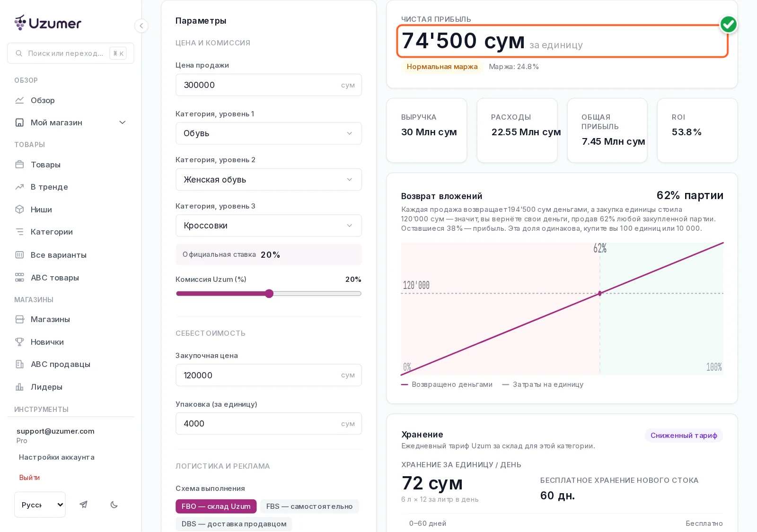The width and height of the screenshot is (757, 532).
Task: Click the search magnifier icon
Action: click(x=19, y=53)
